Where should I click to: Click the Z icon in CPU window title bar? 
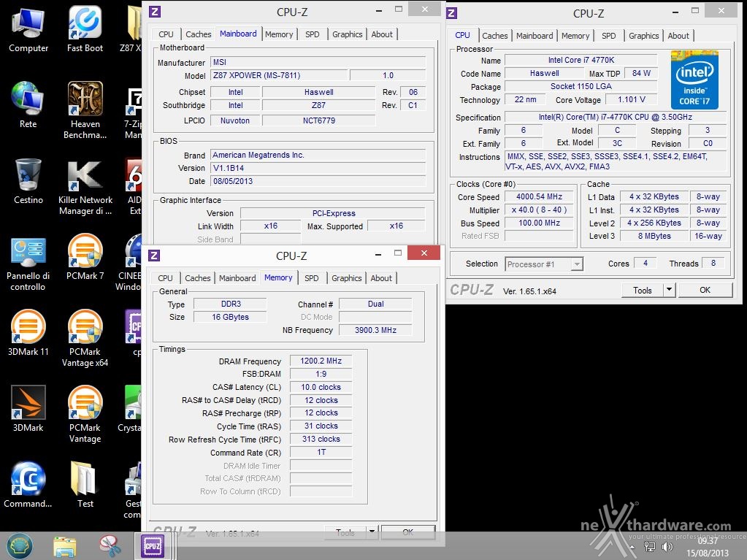(451, 13)
